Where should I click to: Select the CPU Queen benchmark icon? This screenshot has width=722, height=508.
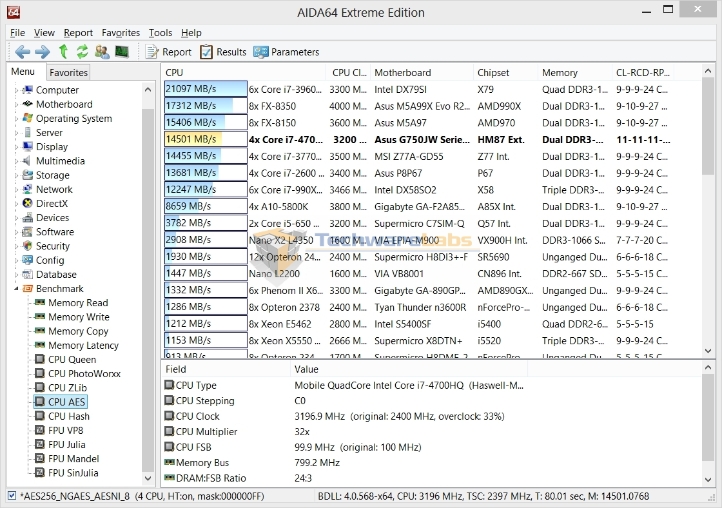click(40, 359)
